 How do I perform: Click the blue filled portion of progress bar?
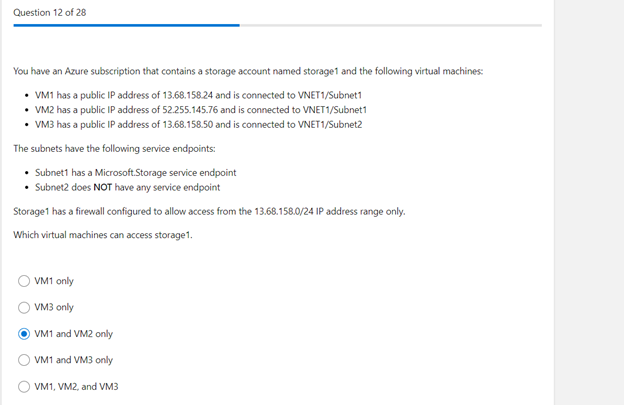127,25
